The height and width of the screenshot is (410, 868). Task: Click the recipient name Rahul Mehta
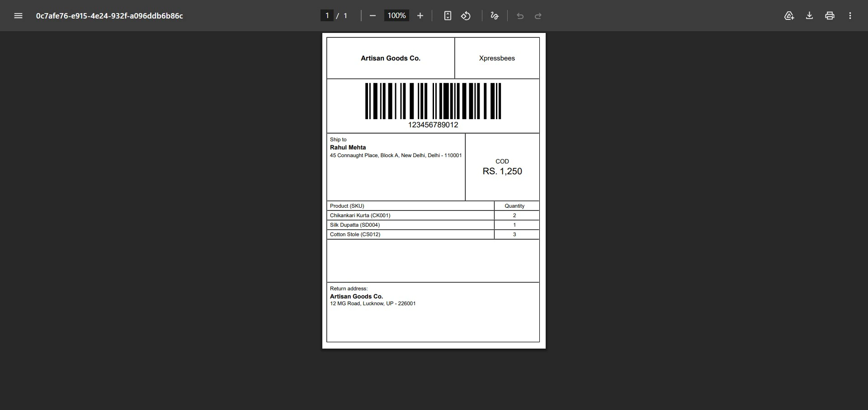(348, 148)
